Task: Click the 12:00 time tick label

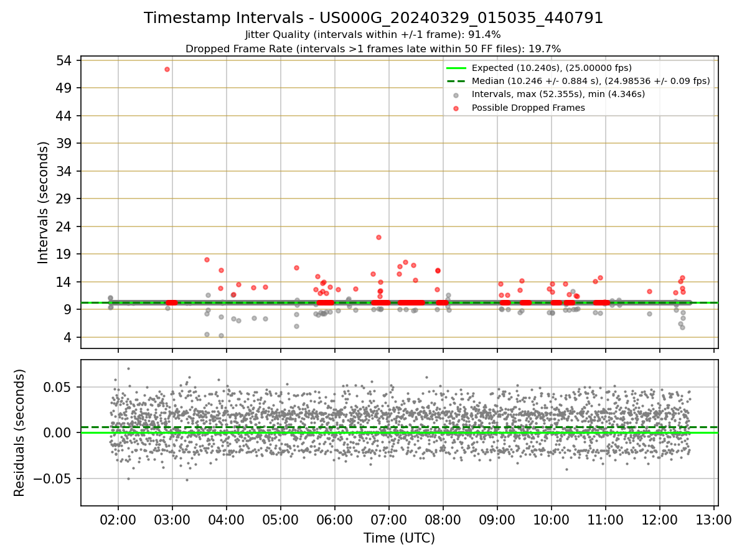Action: 660,520
